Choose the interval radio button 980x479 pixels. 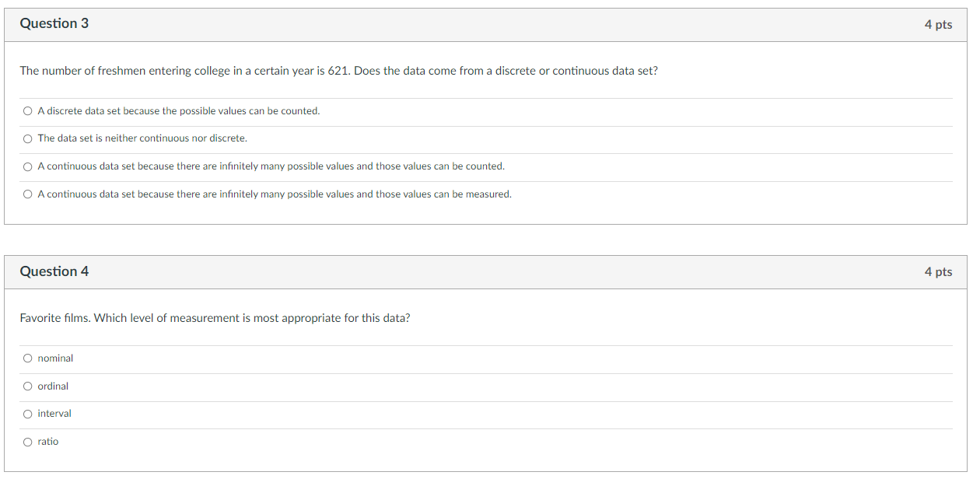28,414
